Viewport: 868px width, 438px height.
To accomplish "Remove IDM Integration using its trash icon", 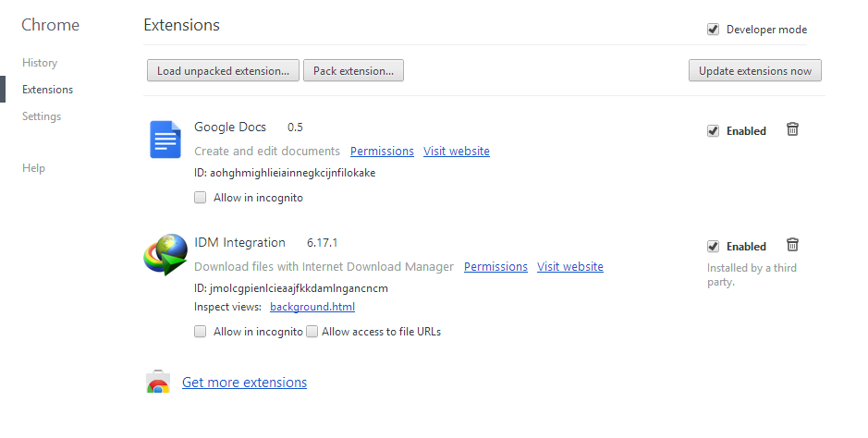I will (792, 245).
